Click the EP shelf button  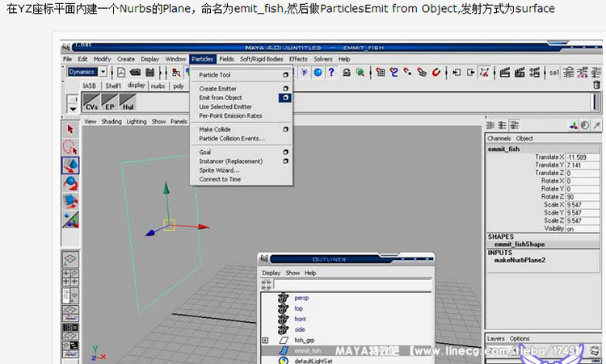point(110,102)
